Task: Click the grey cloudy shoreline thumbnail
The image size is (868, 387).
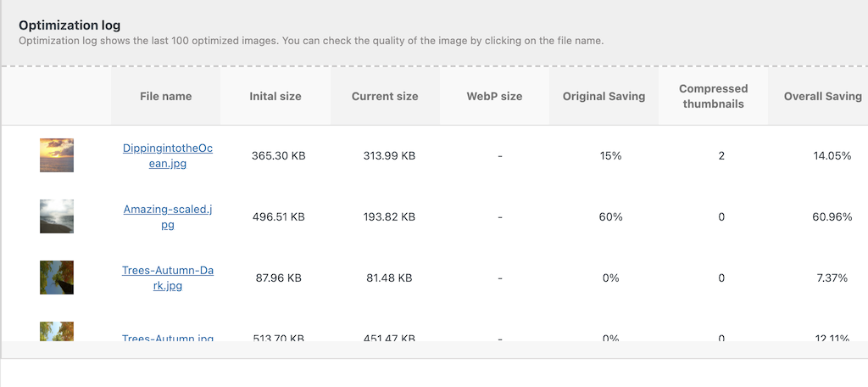Action: [x=57, y=216]
